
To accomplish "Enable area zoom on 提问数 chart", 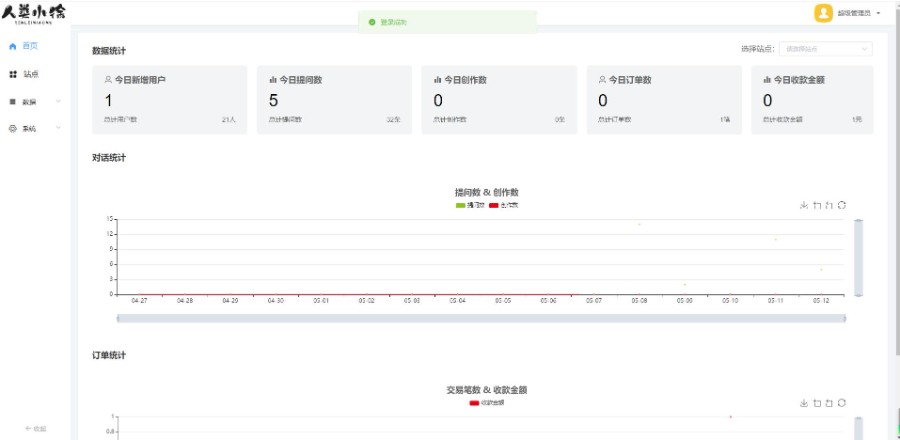I will tap(817, 205).
